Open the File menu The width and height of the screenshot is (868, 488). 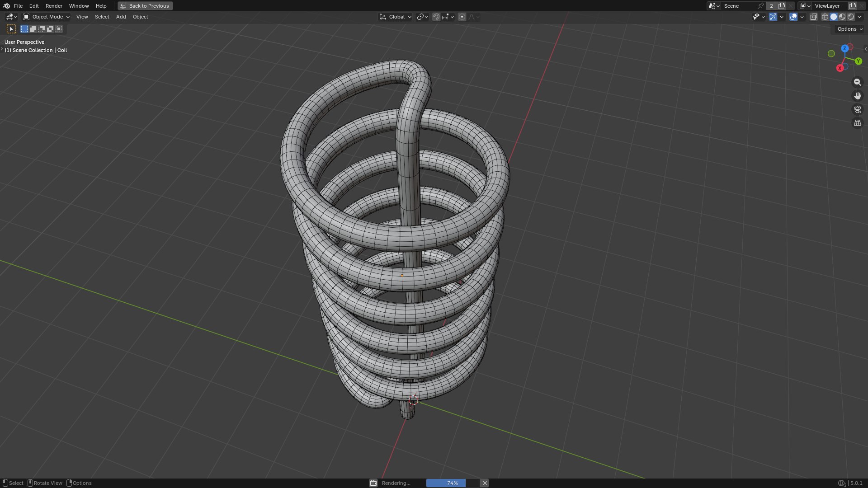tap(18, 6)
